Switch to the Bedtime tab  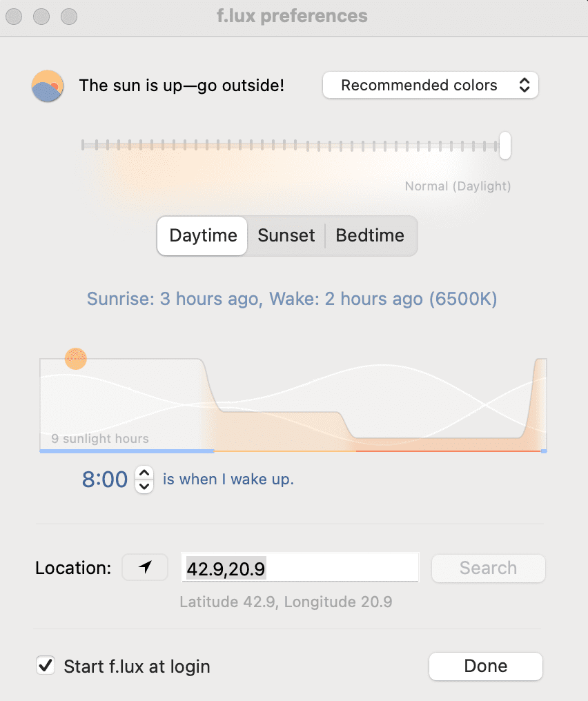pos(370,235)
